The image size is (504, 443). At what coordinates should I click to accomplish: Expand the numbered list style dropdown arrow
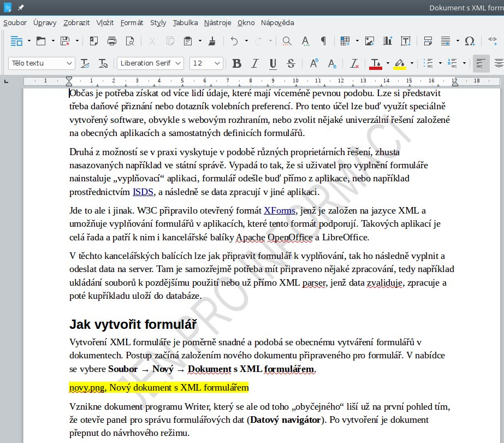coord(465,63)
